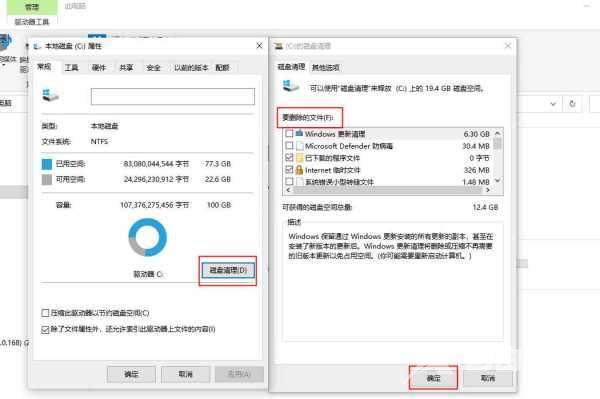Click the Windows update cleanup icon
This screenshot has height=399, width=600.
point(299,134)
